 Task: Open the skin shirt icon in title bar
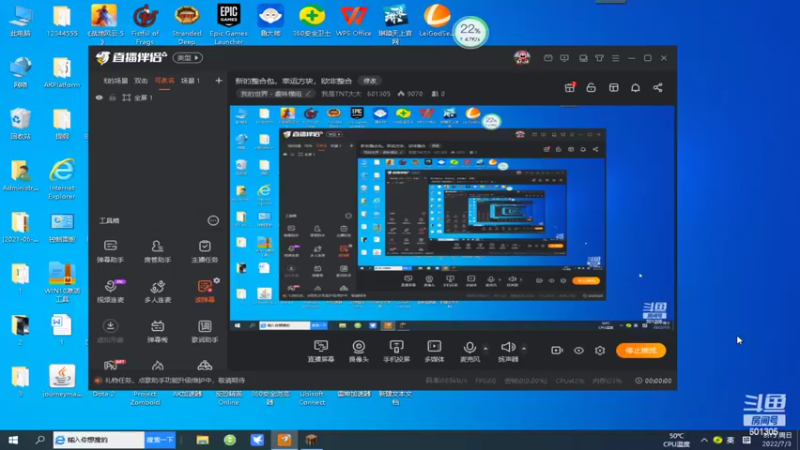pos(599,58)
